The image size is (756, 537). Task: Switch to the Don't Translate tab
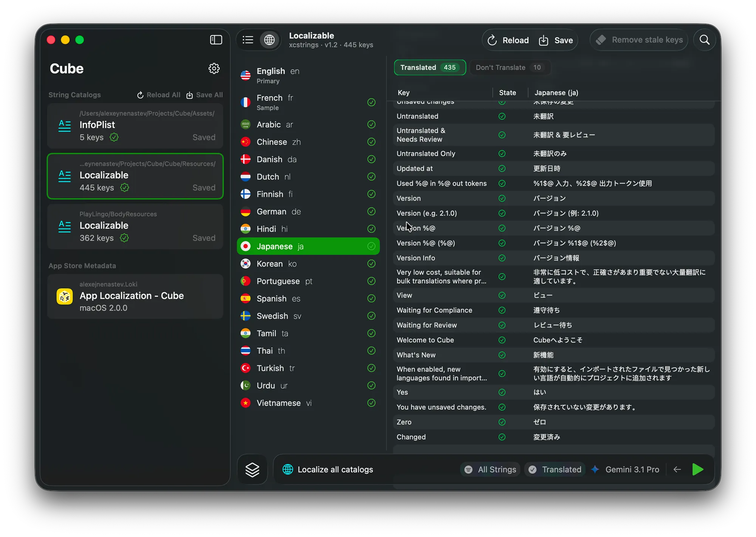[x=509, y=67]
